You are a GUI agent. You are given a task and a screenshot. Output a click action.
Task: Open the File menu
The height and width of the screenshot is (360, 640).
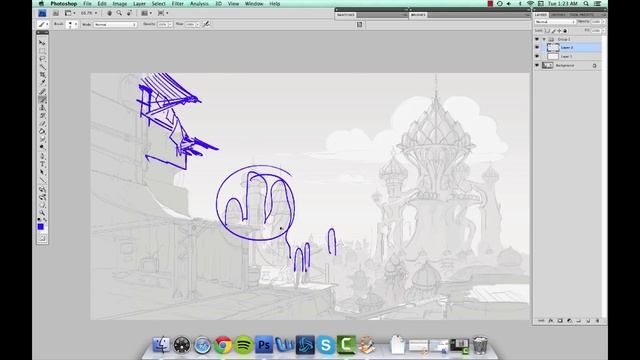(87, 4)
